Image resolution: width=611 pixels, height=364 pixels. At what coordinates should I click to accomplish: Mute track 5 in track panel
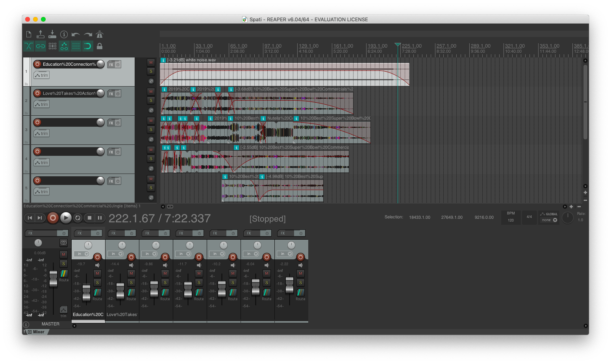[151, 179]
